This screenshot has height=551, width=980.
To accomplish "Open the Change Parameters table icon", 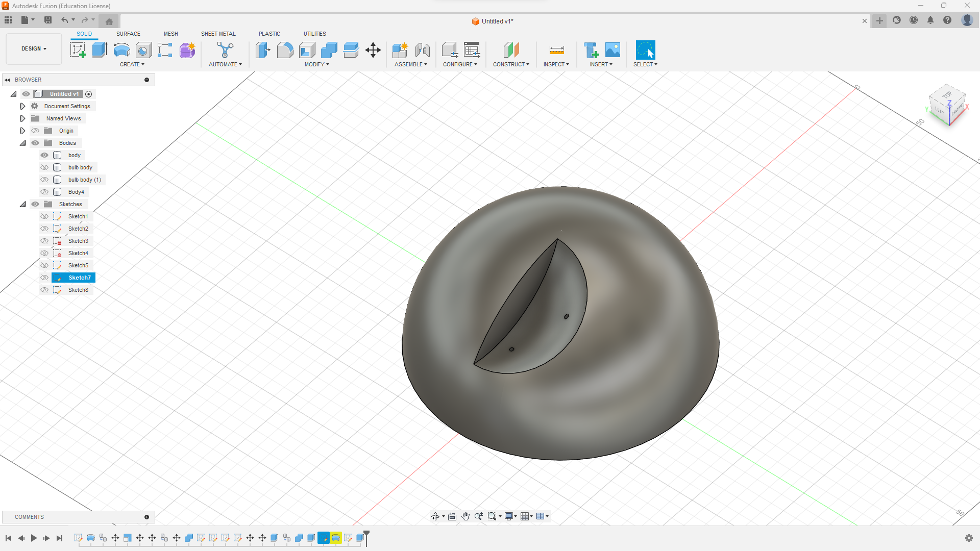I will [472, 50].
